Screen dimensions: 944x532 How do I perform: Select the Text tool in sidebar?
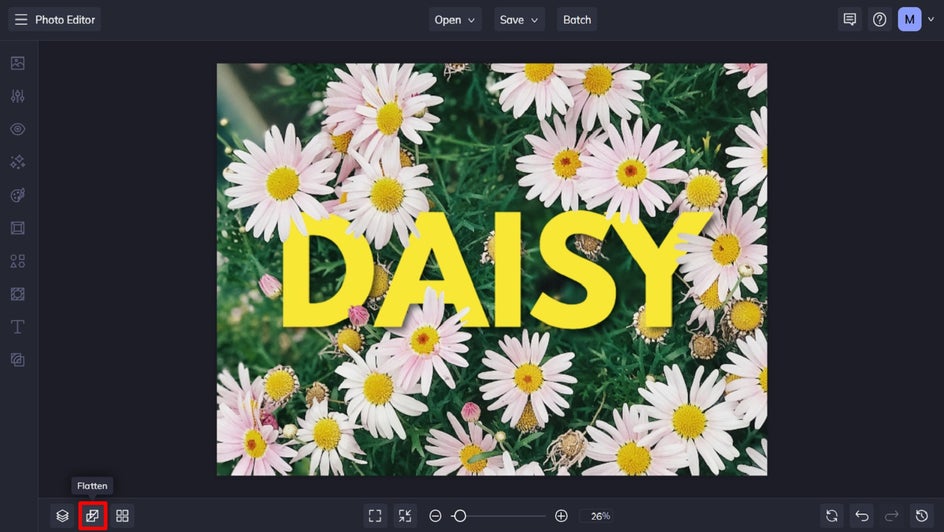(17, 327)
